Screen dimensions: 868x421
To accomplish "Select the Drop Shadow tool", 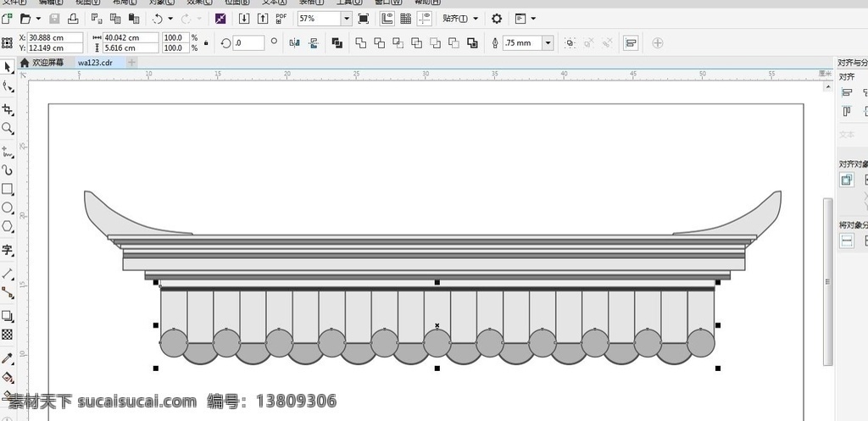I will [7, 317].
